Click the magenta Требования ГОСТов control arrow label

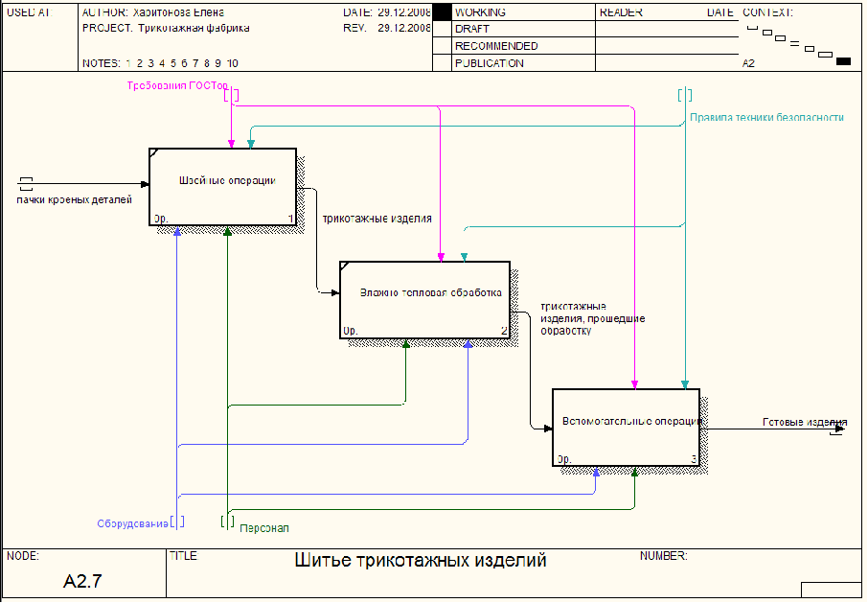[177, 86]
